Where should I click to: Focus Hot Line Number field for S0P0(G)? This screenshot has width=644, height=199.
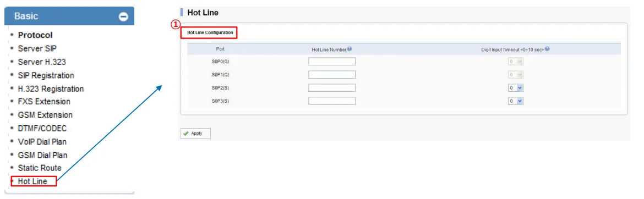pos(332,62)
